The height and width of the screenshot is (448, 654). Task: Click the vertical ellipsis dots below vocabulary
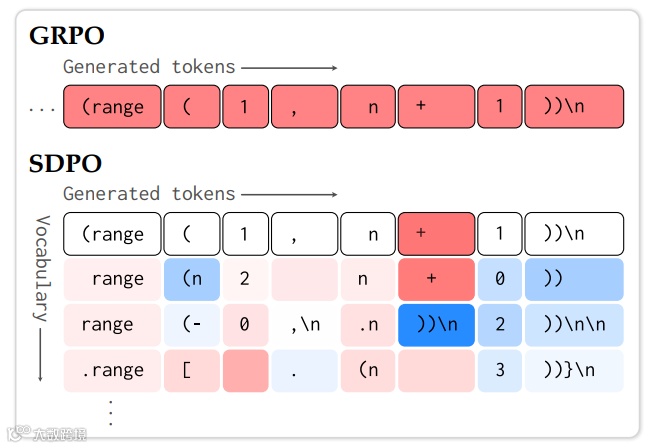click(111, 413)
